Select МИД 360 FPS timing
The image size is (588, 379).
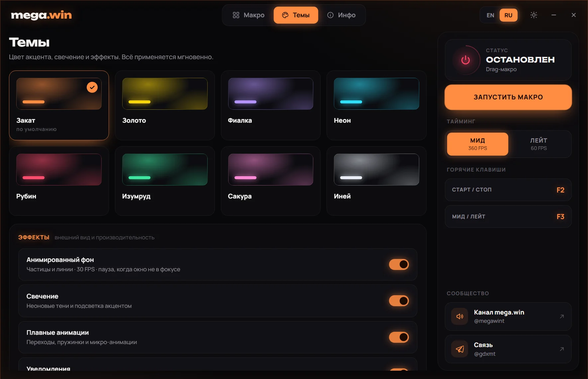coord(478,144)
